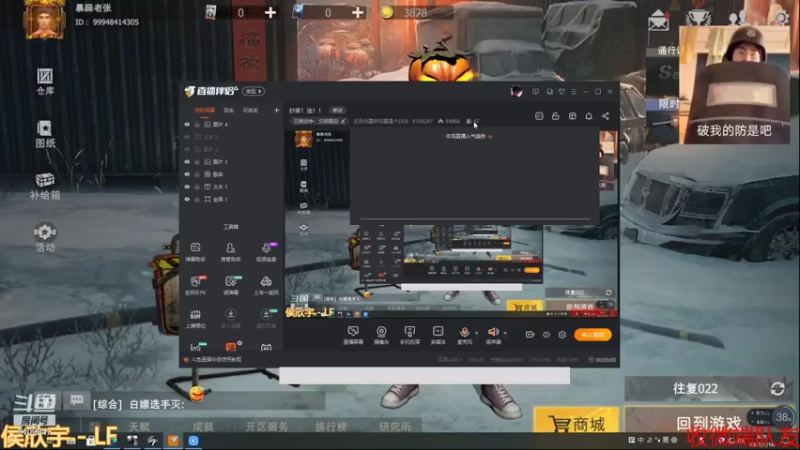Viewport: 800px width, 450px height.
Task: Open the mode switch pill next to logo
Action: click(x=253, y=91)
